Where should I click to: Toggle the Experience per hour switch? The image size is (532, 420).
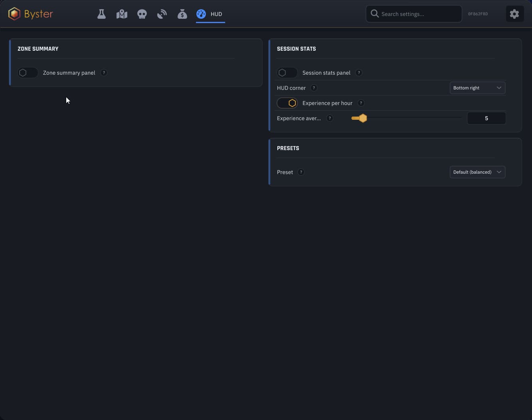click(x=287, y=103)
